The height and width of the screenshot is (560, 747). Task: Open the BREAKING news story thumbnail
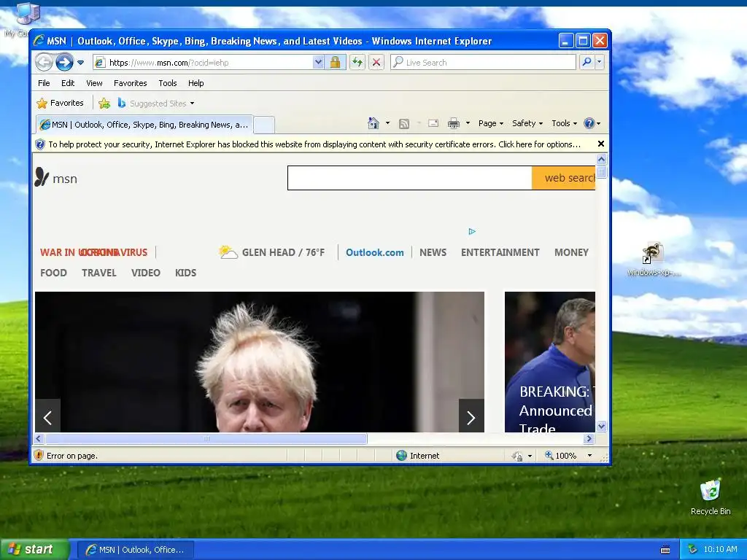pos(550,362)
